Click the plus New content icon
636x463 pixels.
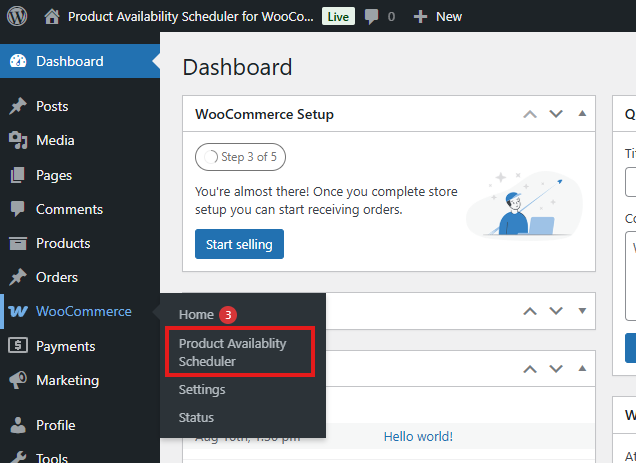coord(420,16)
